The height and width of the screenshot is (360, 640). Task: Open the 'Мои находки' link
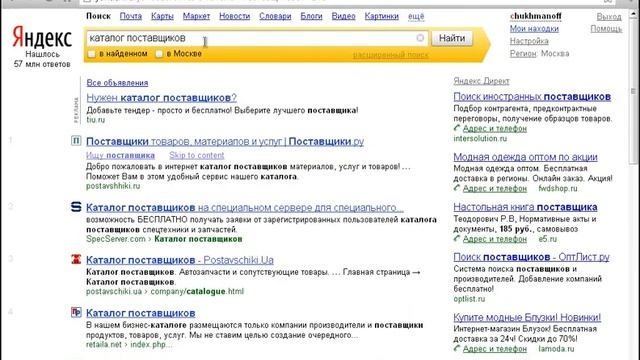coord(534,29)
